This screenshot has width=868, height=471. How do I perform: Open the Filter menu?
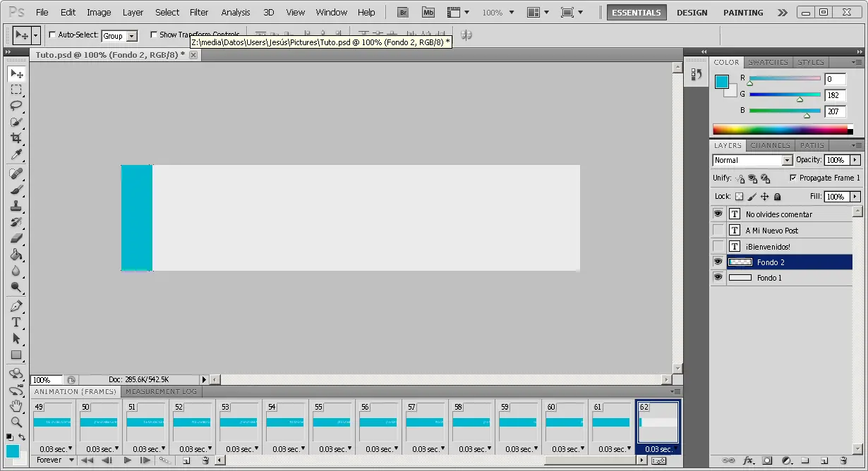point(199,12)
